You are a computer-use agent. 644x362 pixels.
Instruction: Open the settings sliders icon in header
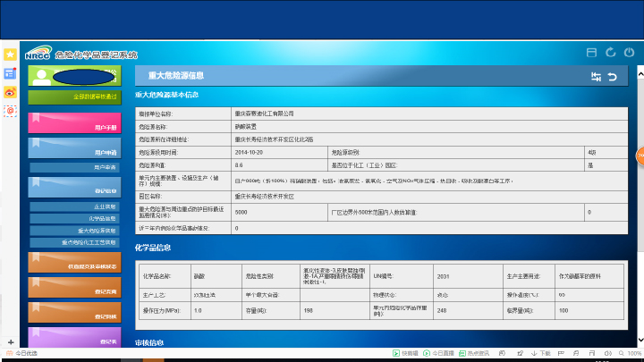pos(596,77)
